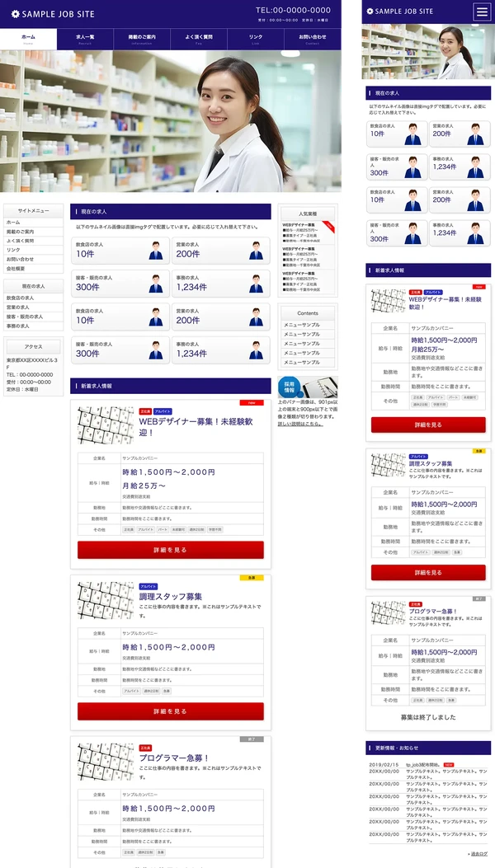Click the red new ribbon on desktop WEBデザイナー card
The image size is (495, 868).
pyautogui.click(x=252, y=402)
